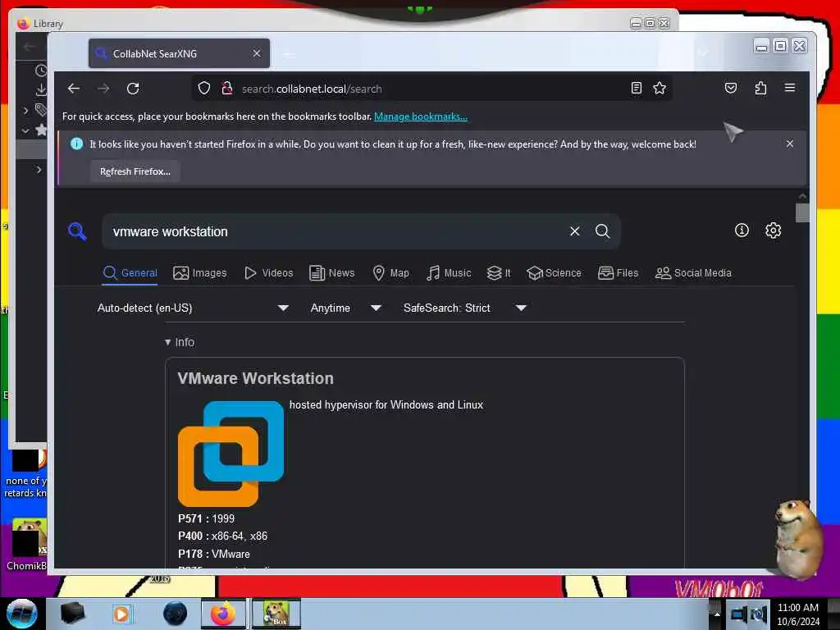This screenshot has height=630, width=840.
Task: Click hosted hypervisor for Windows and Linux text
Action: click(x=386, y=405)
